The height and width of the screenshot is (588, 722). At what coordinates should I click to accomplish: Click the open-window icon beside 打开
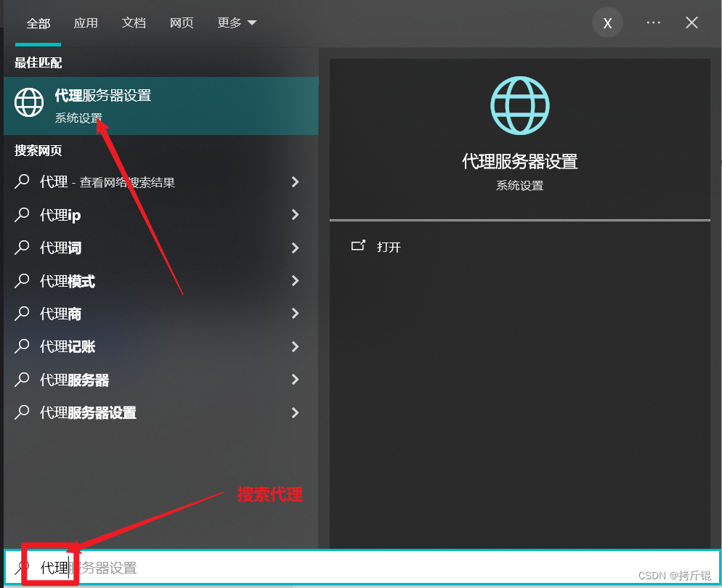coord(358,245)
